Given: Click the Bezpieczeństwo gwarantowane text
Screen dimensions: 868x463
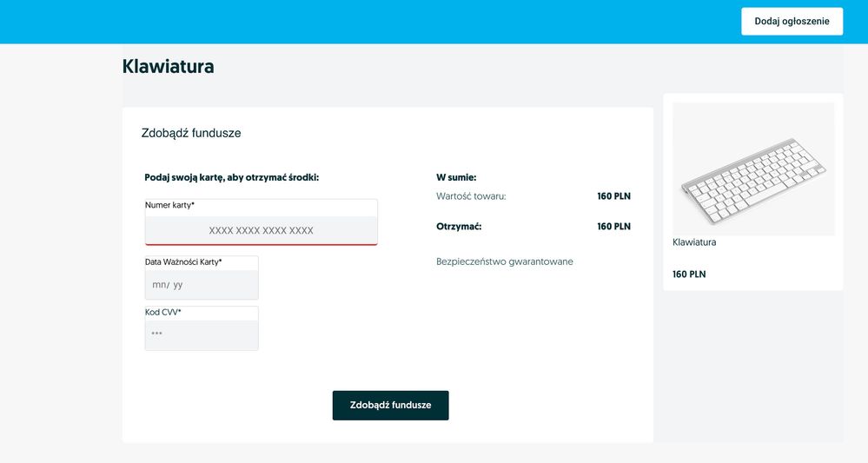Looking at the screenshot, I should coord(504,261).
